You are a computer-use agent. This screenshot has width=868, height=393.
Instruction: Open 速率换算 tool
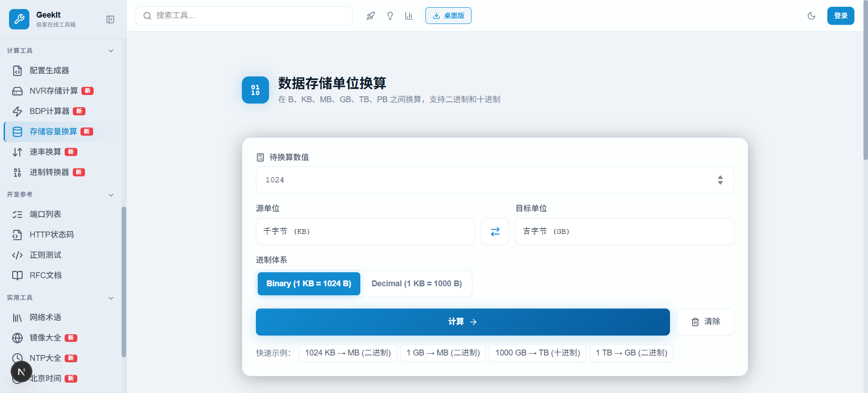(x=59, y=152)
